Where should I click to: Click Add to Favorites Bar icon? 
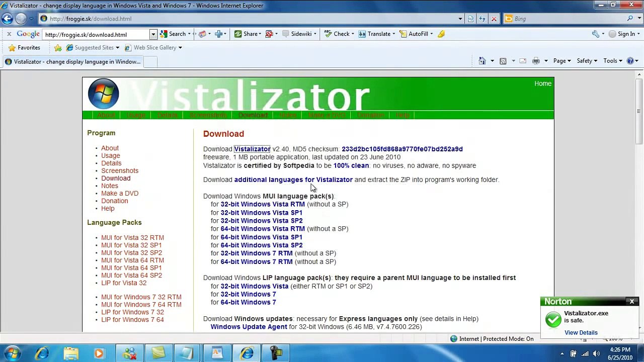(58, 47)
